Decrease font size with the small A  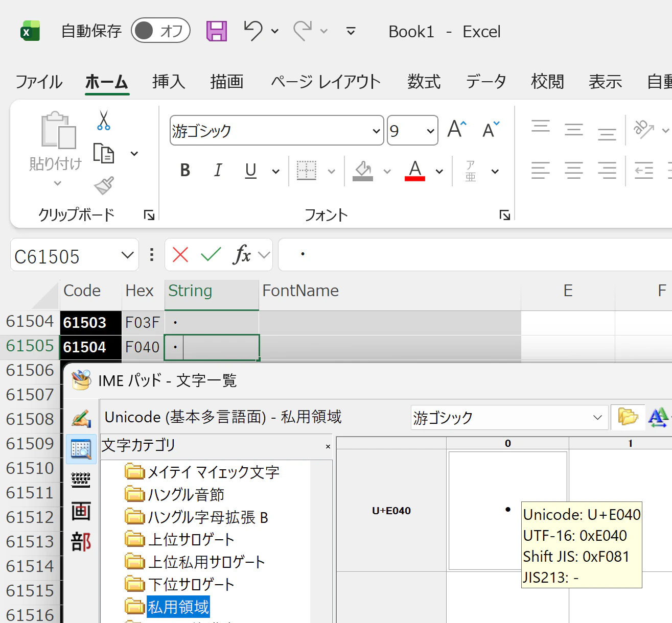click(491, 130)
